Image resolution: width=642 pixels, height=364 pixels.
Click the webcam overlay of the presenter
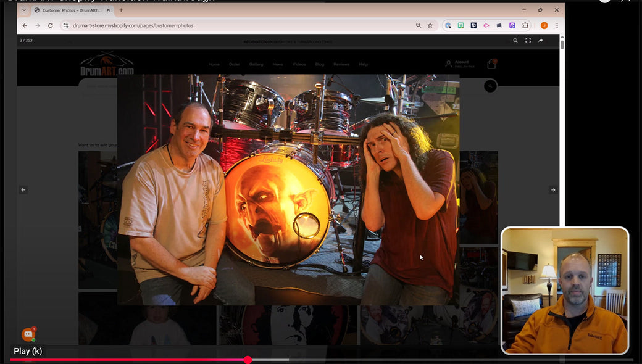(565, 290)
